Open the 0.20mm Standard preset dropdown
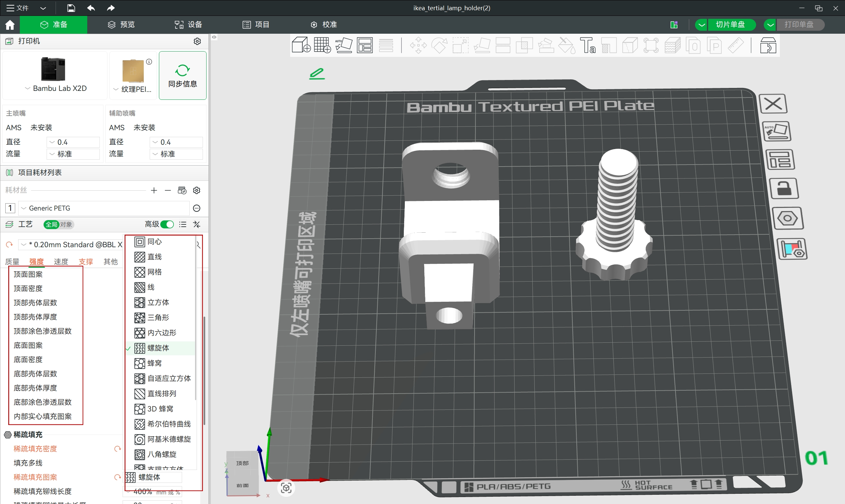Screen dimensions: 845x504 (71, 245)
